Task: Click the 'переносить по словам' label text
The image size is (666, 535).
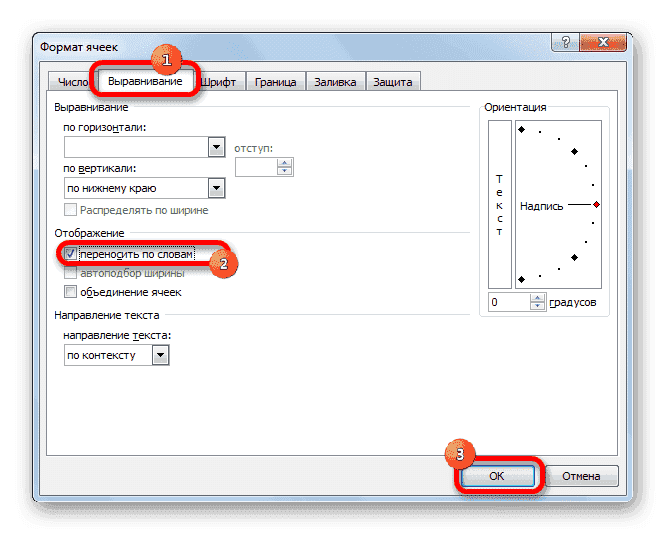Action: pyautogui.click(x=136, y=254)
